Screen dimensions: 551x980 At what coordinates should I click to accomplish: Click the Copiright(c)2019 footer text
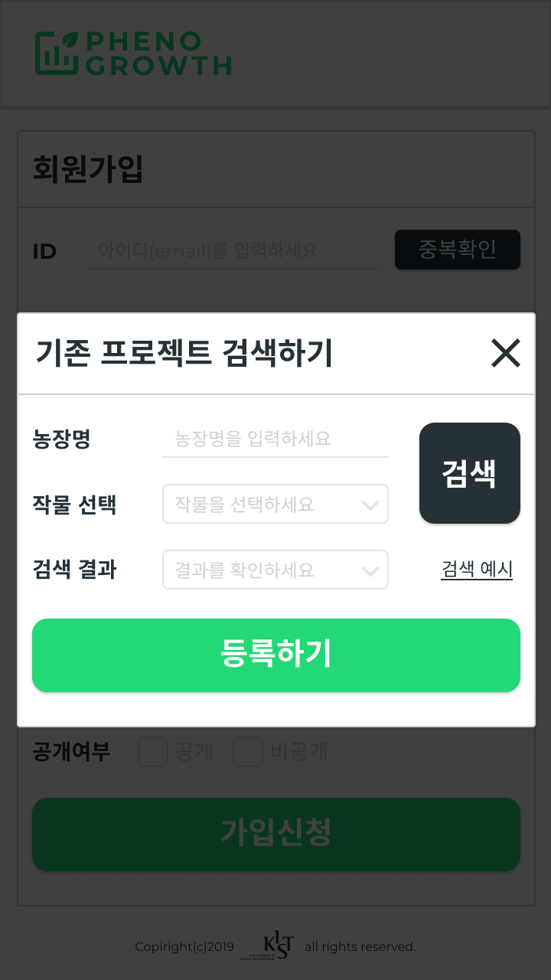tap(184, 947)
